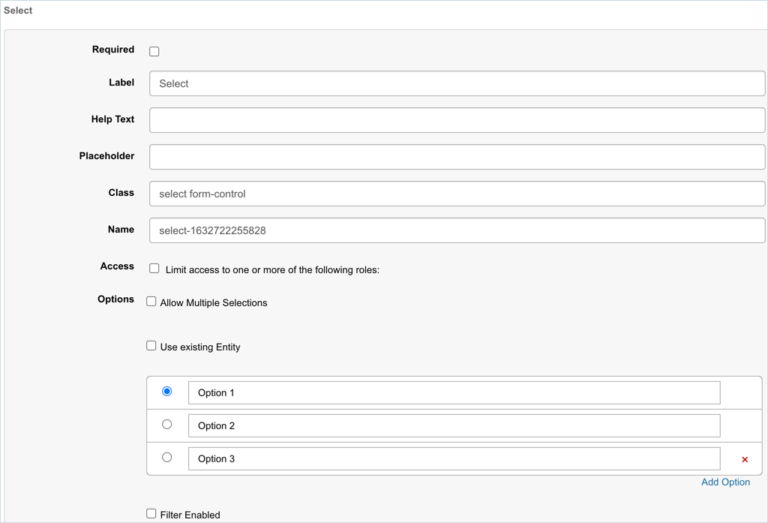Click the Label field label

tap(121, 82)
